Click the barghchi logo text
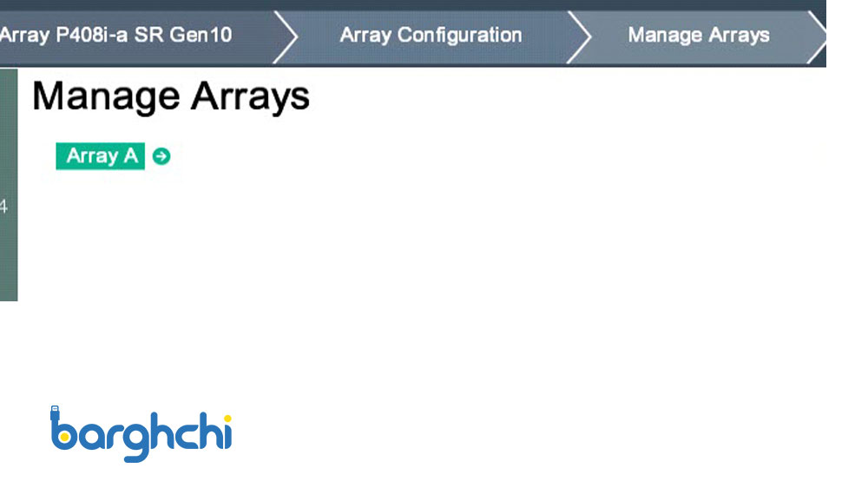The image size is (868, 488). pyautogui.click(x=141, y=433)
